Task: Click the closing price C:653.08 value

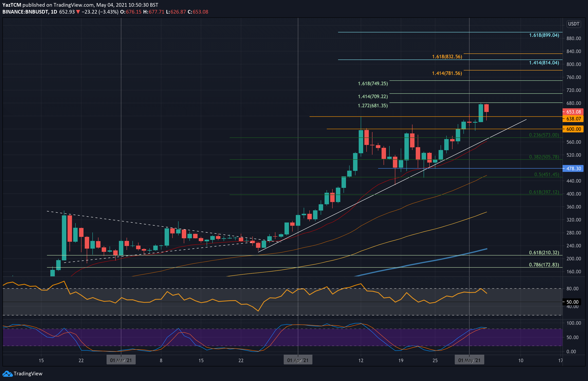Action: pyautogui.click(x=198, y=12)
